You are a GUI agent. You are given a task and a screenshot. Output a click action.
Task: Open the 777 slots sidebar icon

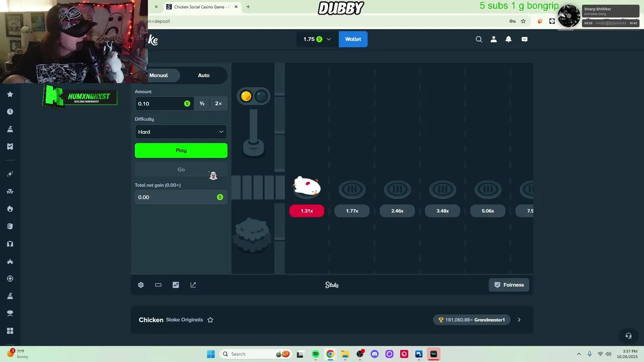pos(10,192)
